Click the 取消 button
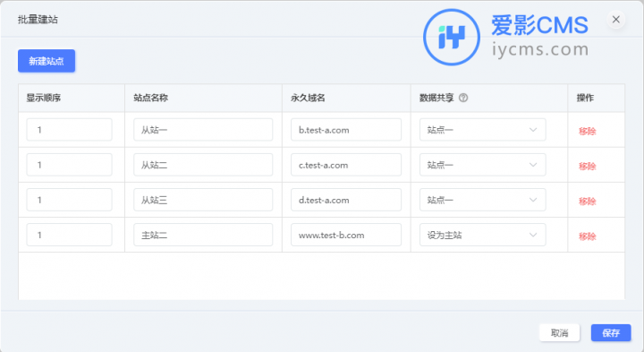 pos(559,332)
